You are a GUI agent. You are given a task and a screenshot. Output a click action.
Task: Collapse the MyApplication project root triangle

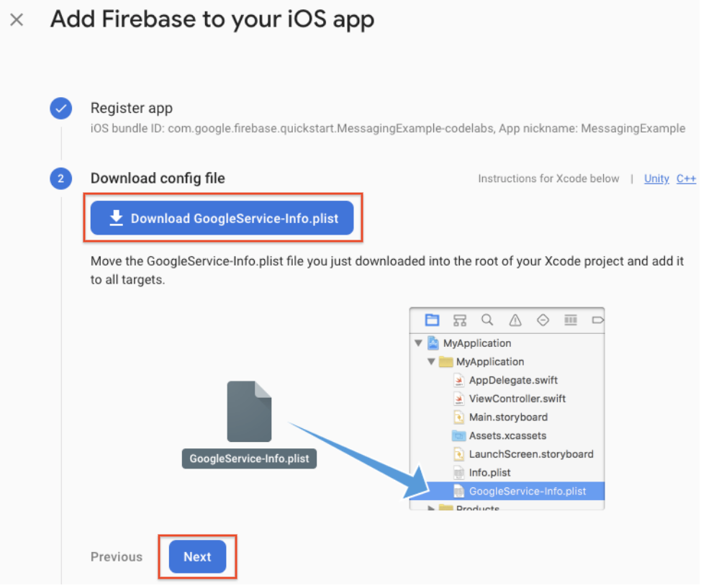(x=419, y=343)
